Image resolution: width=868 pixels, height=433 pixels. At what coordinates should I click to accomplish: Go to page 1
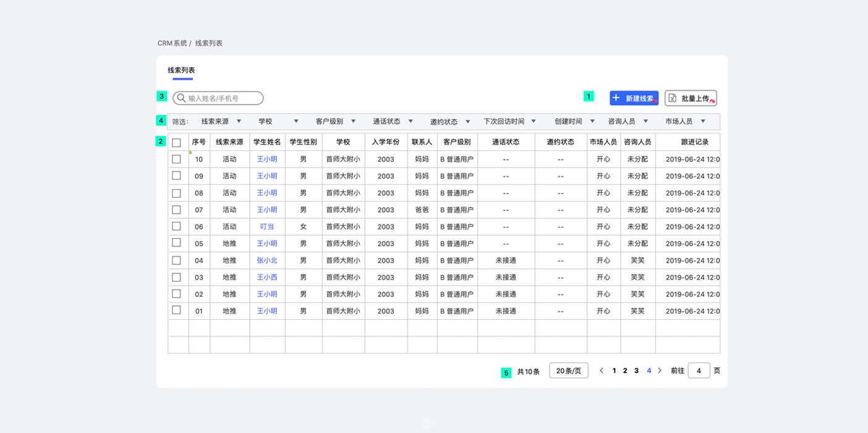pos(614,371)
